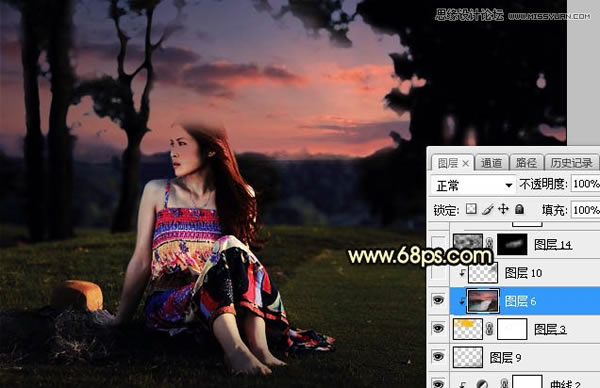This screenshot has width=600, height=388.
Task: Open the 历史记录 tab
Action: click(x=571, y=163)
